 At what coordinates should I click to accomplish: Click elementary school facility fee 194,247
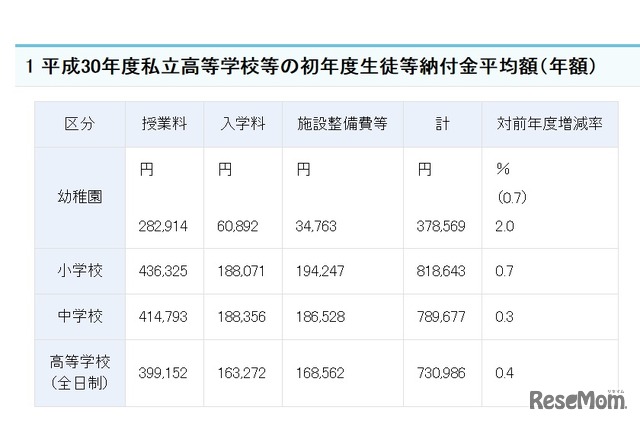coord(320,271)
